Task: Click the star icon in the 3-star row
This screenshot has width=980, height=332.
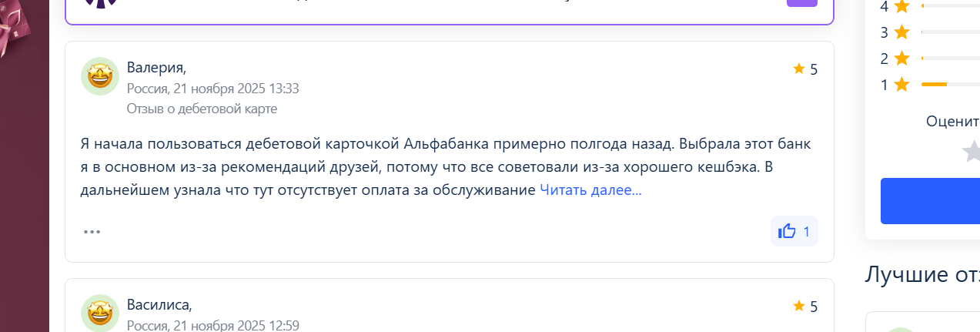Action: pyautogui.click(x=902, y=32)
